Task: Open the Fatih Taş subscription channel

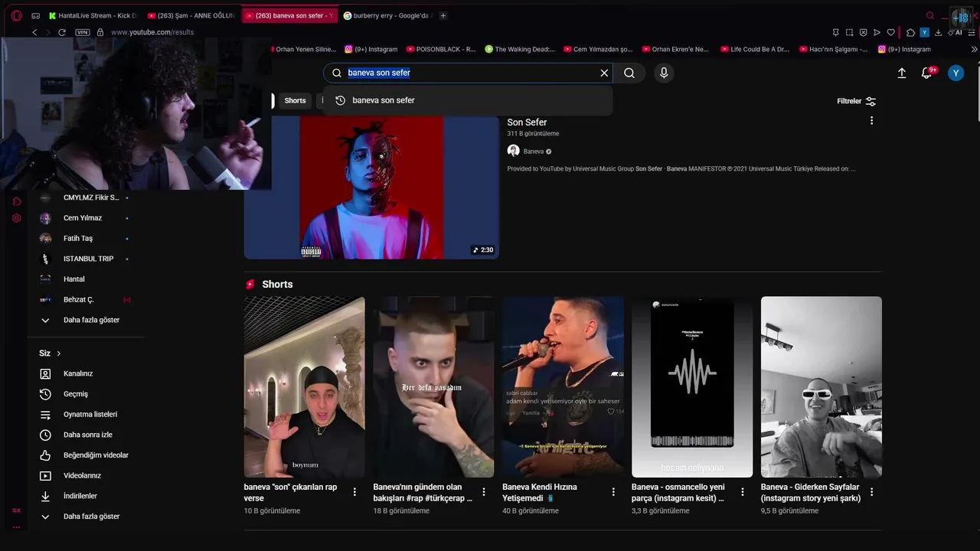Action: tap(85, 238)
